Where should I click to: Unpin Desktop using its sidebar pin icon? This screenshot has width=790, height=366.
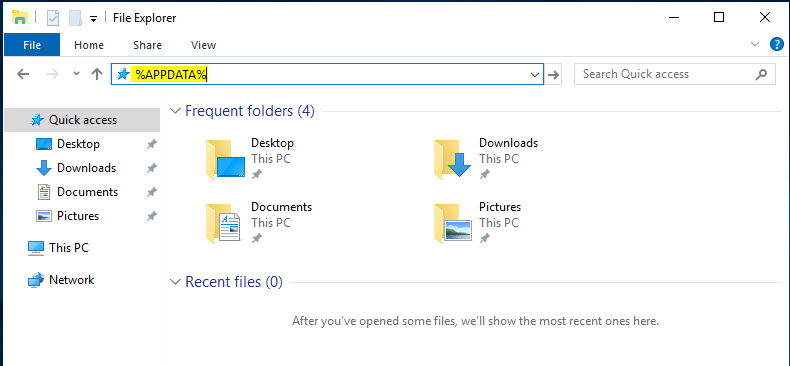[x=151, y=144]
